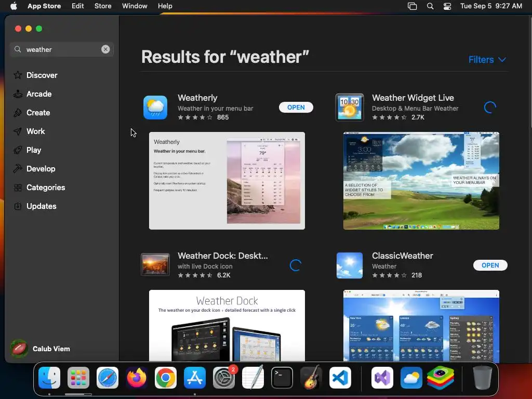The width and height of the screenshot is (532, 399).
Task: Open System Settings from the Dock
Action: tap(224, 378)
